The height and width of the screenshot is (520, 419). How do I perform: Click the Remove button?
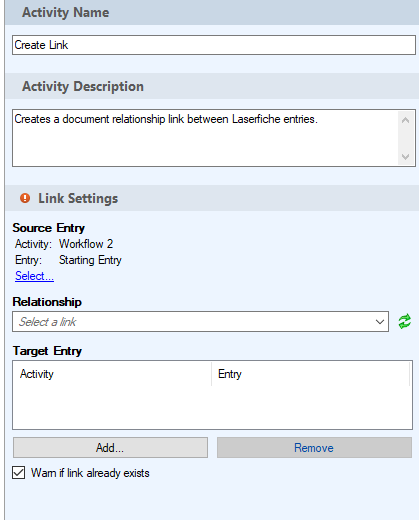click(314, 448)
